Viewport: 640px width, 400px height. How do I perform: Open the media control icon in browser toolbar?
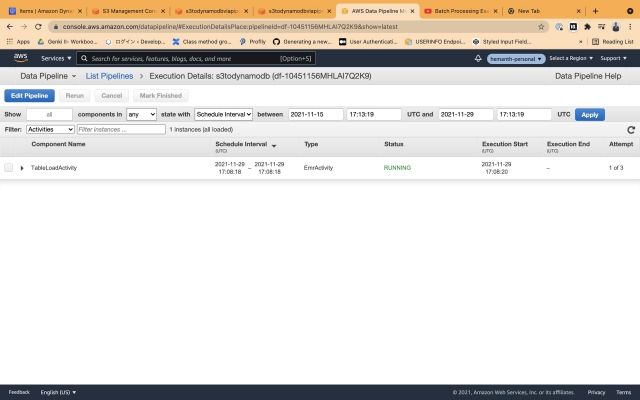coord(601,27)
